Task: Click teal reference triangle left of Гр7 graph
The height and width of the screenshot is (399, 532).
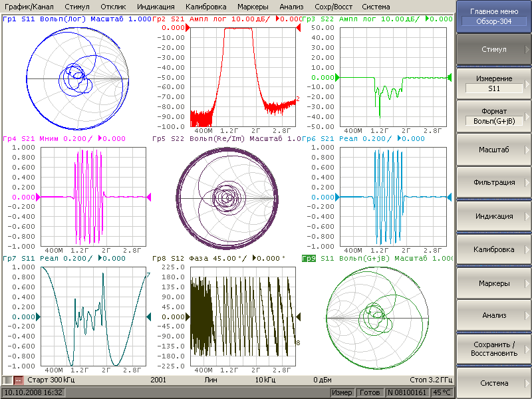Action: 38,317
